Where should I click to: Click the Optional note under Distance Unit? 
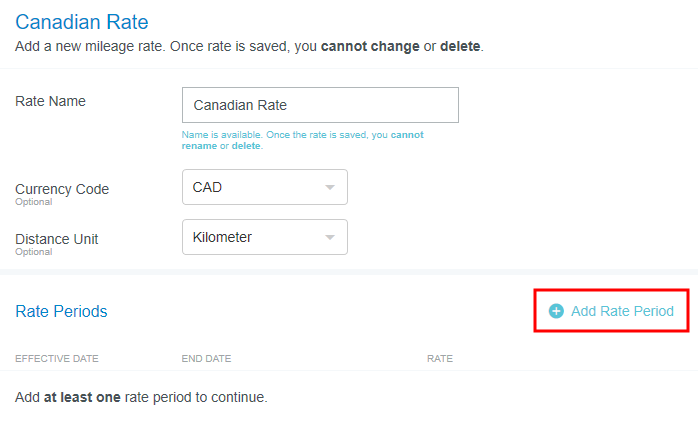[x=33, y=252]
